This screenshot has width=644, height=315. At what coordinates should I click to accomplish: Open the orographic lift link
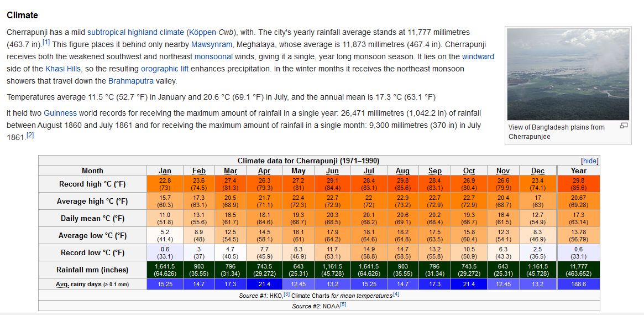point(165,69)
